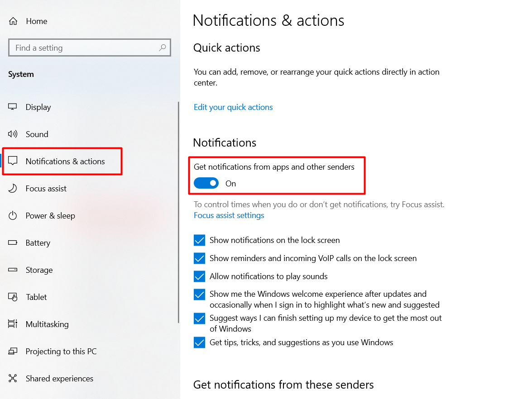The image size is (532, 399).
Task: Uncheck Show notifications on the lock screen
Action: [x=200, y=240]
